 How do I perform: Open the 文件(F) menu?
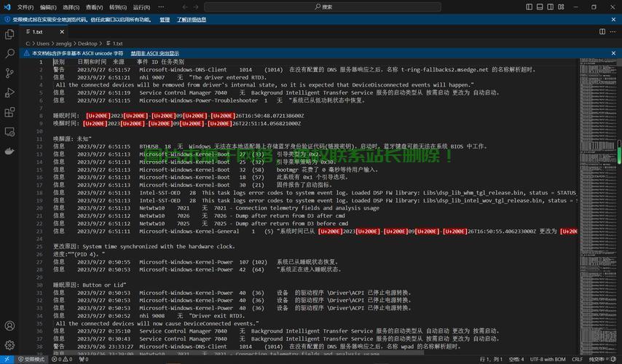click(x=25, y=7)
